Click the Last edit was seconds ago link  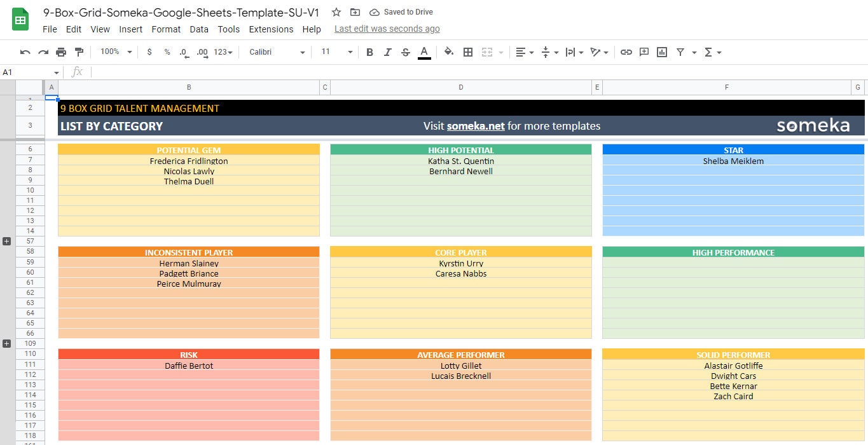387,29
